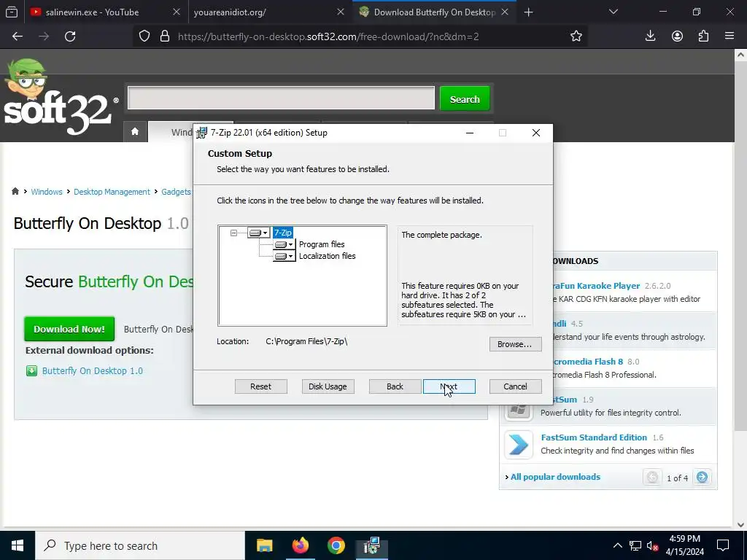Reload the current page

click(x=70, y=36)
